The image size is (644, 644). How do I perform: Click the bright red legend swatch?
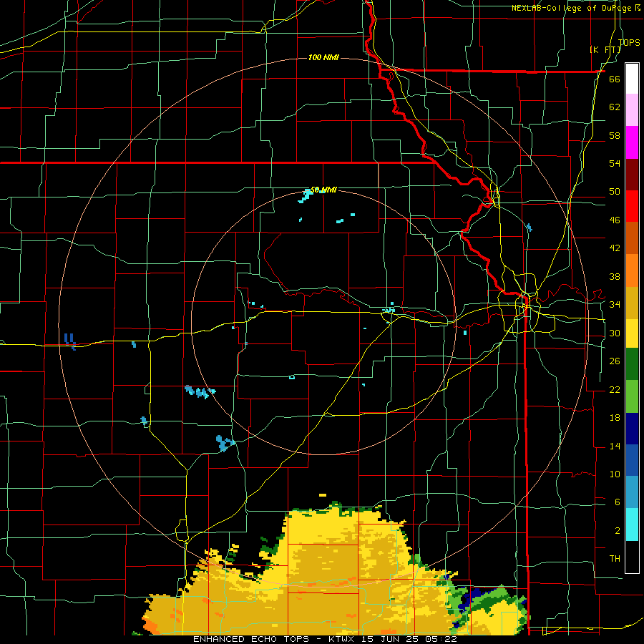coord(632,206)
